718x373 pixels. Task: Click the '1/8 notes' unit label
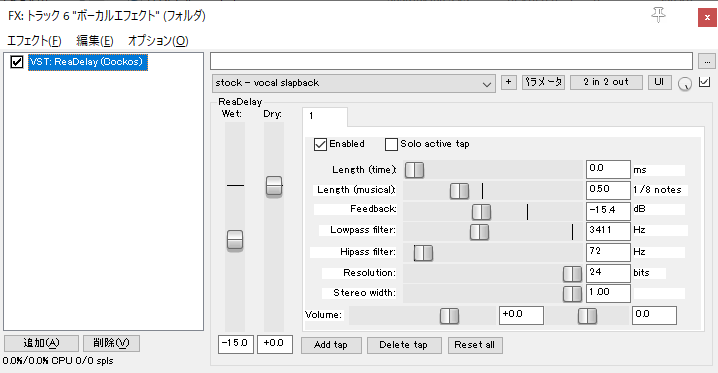pos(658,190)
